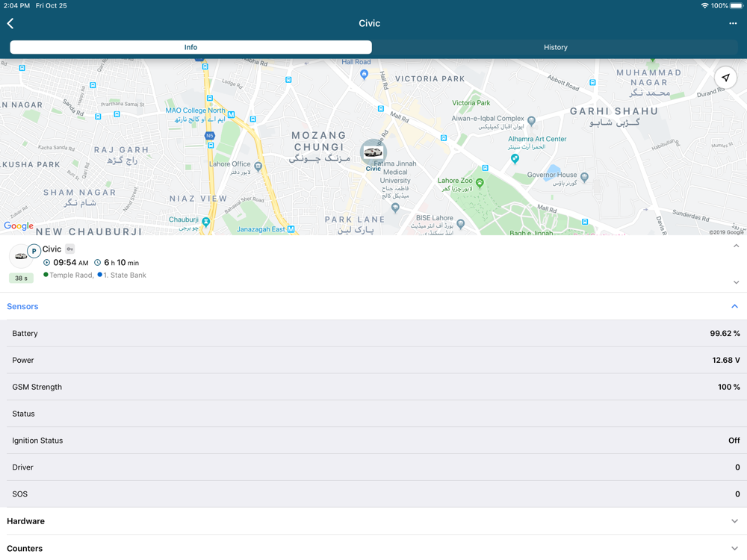The width and height of the screenshot is (747, 560).
Task: Open the three-dot more options menu
Action: (733, 23)
